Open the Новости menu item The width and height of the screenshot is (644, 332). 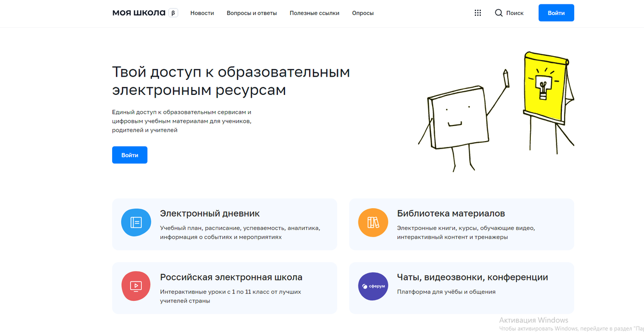202,13
